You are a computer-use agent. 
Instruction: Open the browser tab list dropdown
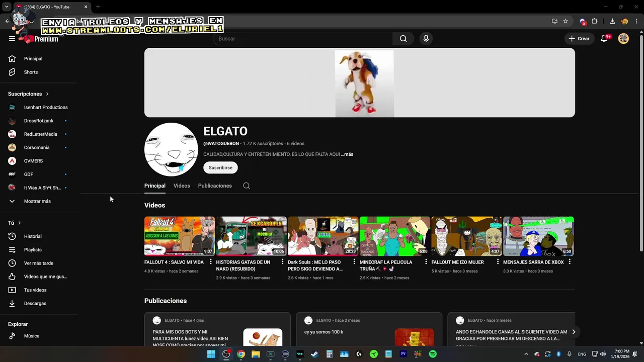coord(7,7)
